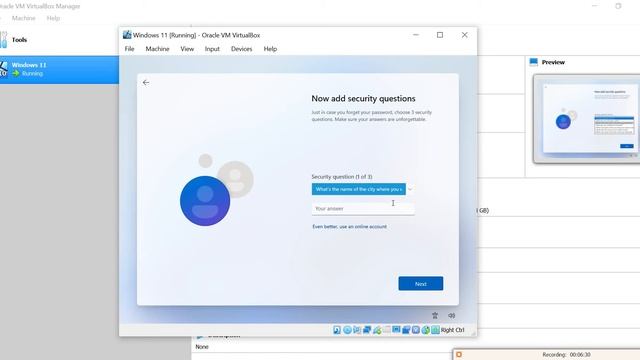Click the virtualization V status icon
The image size is (640, 360).
[x=416, y=330]
